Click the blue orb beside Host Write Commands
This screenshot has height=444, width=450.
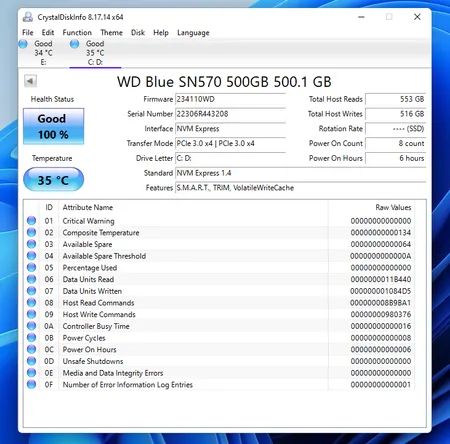pos(31,314)
